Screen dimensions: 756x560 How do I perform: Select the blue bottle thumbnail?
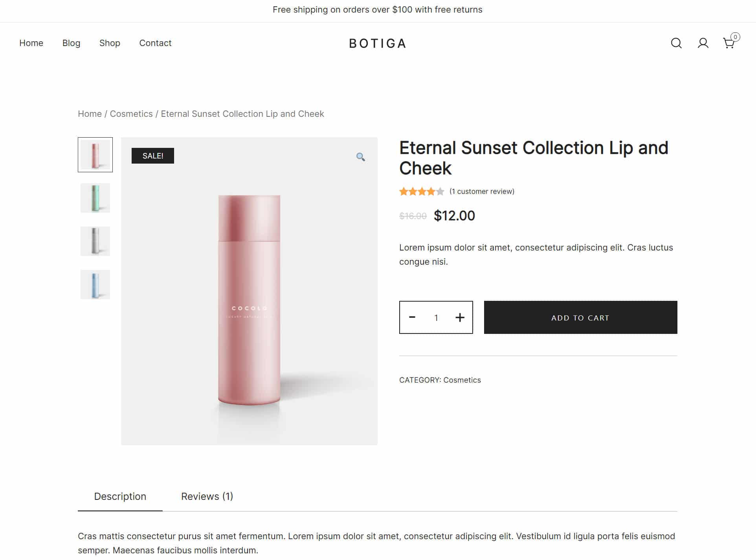point(95,284)
